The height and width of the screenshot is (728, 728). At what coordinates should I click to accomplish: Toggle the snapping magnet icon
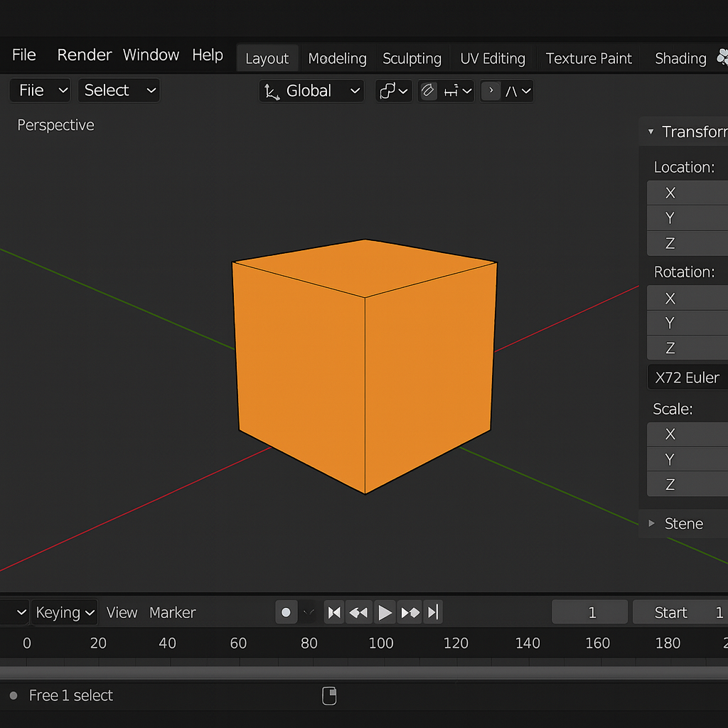[428, 91]
